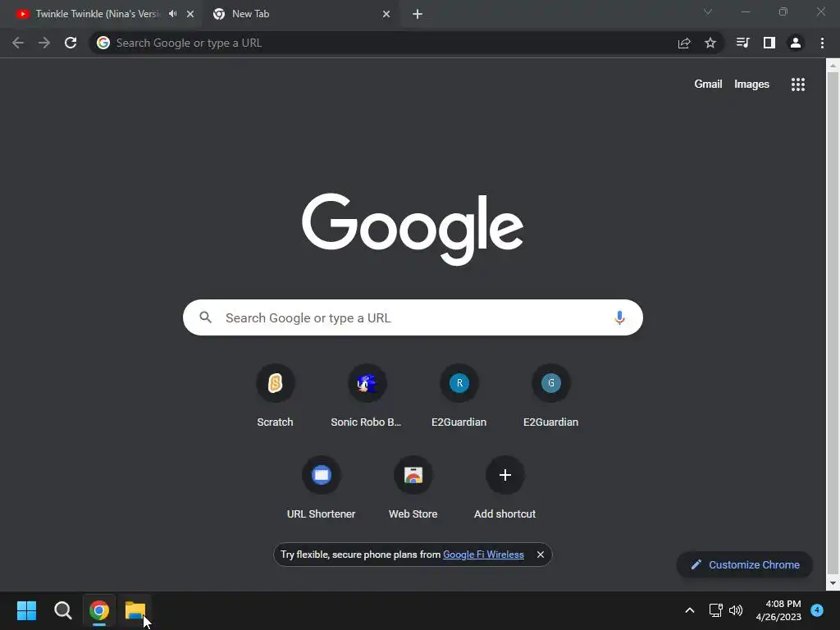
Task: Click Customize Chrome button
Action: [745, 564]
